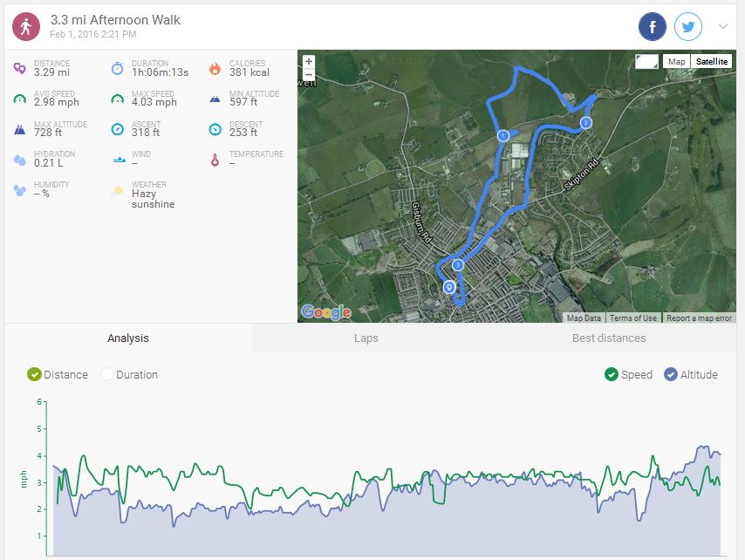The width and height of the screenshot is (745, 560).
Task: Share the walk on Twitter
Action: click(688, 27)
